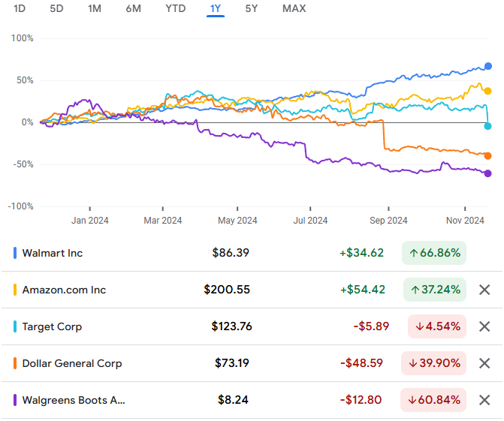
Task: Click Dollar General 39.90% loss badge
Action: (x=433, y=363)
